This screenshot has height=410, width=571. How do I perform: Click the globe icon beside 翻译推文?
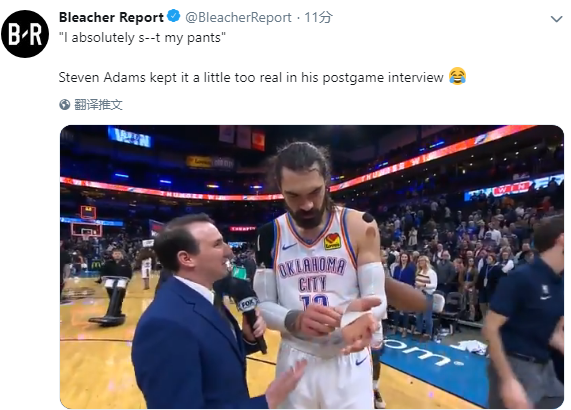click(64, 105)
